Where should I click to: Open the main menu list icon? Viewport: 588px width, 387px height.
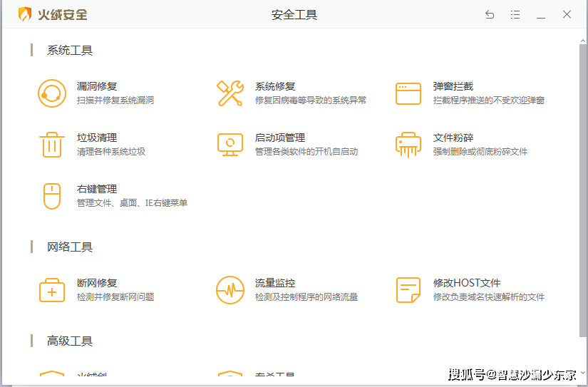point(515,15)
